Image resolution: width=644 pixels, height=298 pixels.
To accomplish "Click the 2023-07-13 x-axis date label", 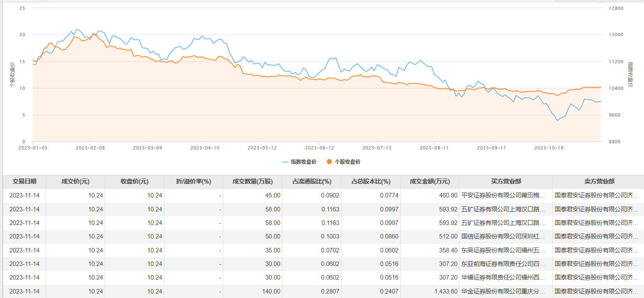I will pos(377,148).
